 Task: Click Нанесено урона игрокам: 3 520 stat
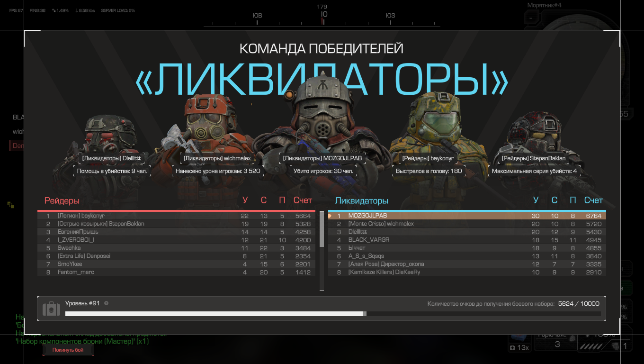[218, 171]
